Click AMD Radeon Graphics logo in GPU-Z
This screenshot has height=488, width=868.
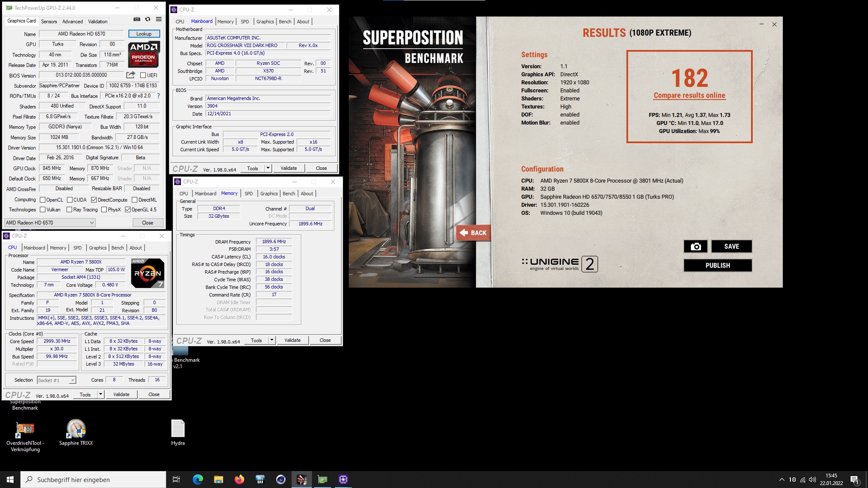tap(144, 54)
